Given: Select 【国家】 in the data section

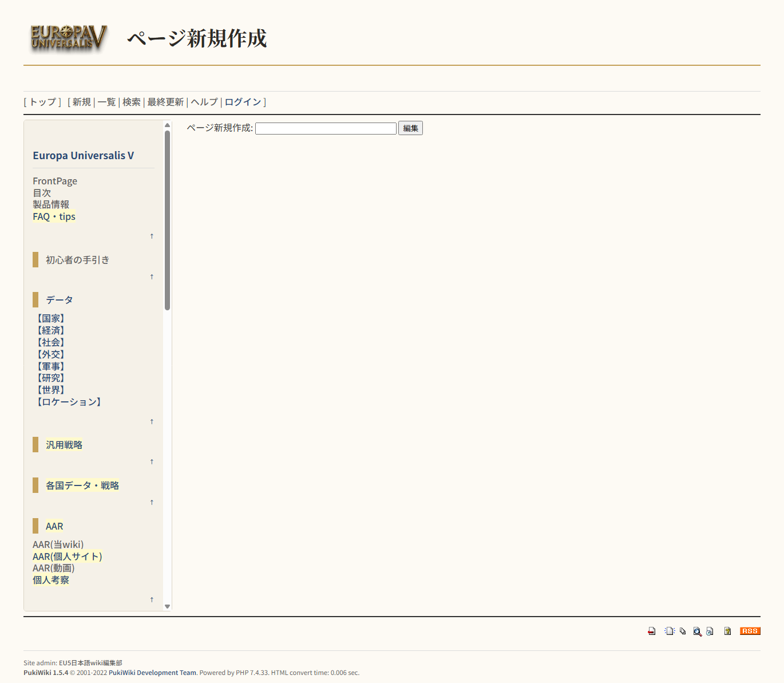Looking at the screenshot, I should (50, 318).
